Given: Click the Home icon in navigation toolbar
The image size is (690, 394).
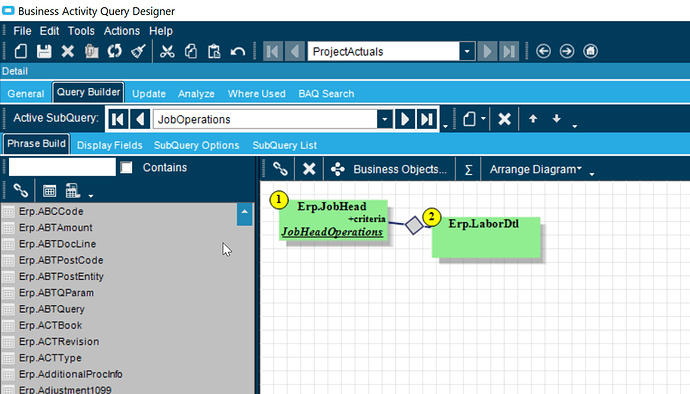Looking at the screenshot, I should (591, 52).
